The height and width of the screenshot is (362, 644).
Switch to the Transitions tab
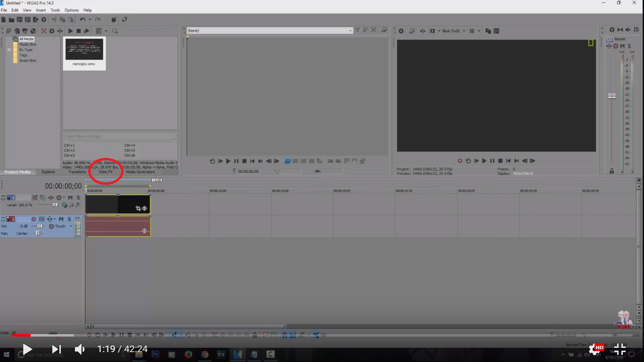tap(77, 172)
